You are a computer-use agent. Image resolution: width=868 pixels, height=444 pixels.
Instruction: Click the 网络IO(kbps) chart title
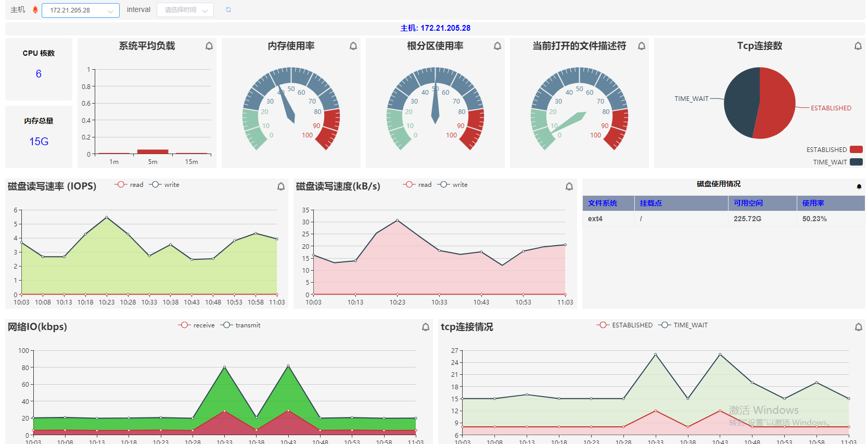click(x=37, y=327)
